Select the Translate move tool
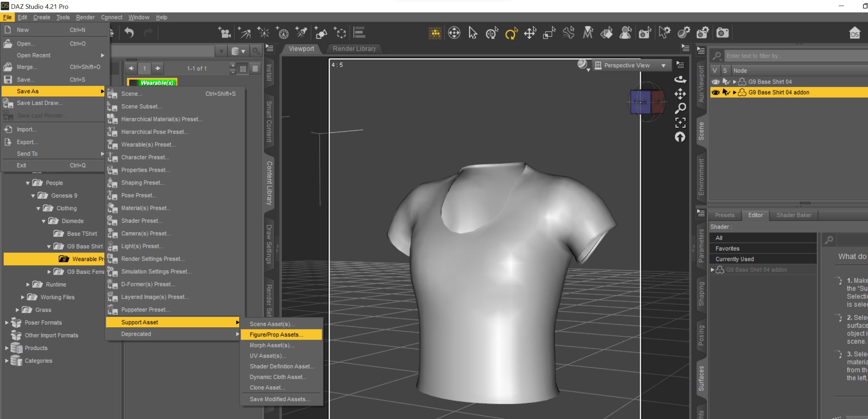 [530, 34]
